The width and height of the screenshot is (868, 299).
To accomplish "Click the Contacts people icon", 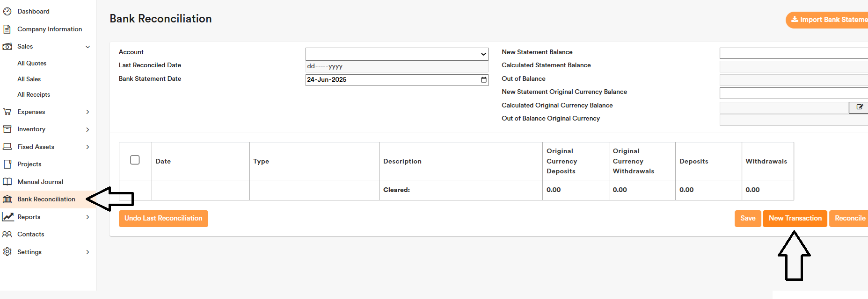I will point(7,234).
